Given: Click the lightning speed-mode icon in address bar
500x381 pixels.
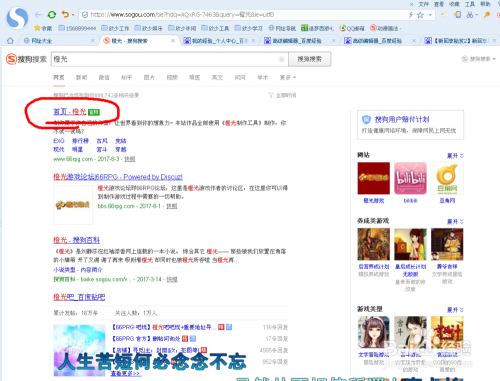Looking at the screenshot, I should tap(411, 15).
